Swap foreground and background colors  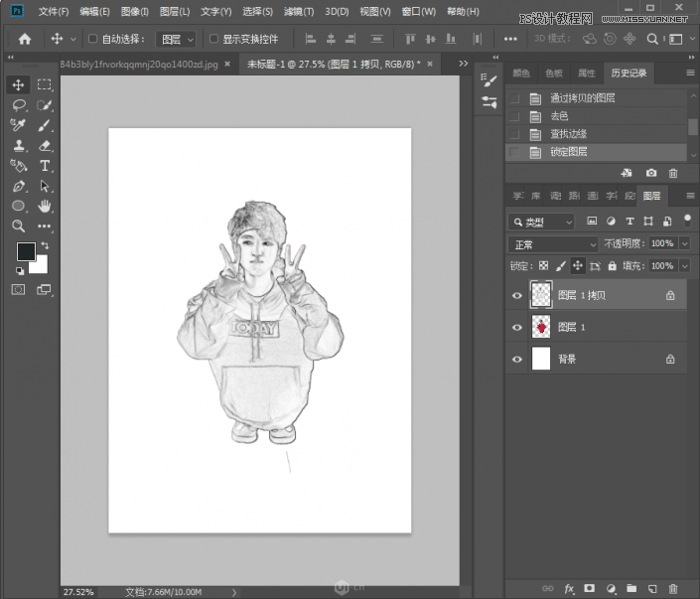45,245
